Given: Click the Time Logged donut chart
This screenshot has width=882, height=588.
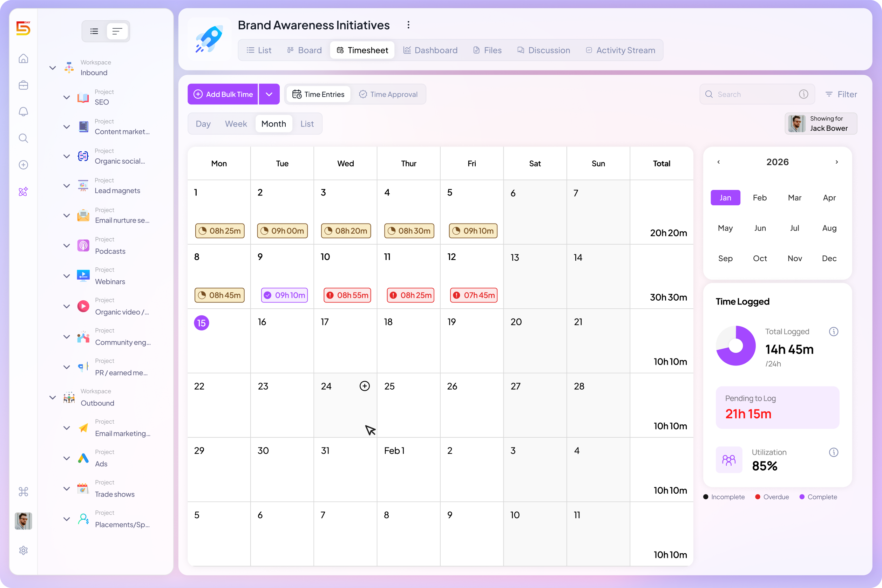Looking at the screenshot, I should 736,346.
